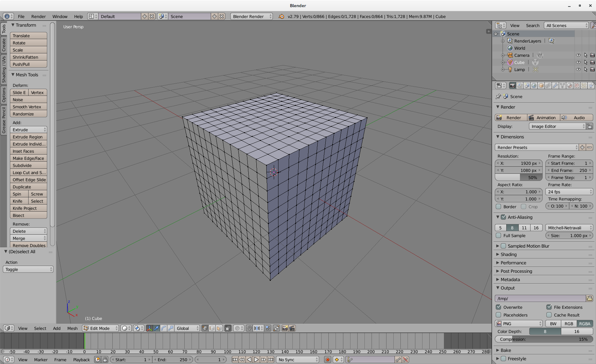The width and height of the screenshot is (596, 364).
Task: Enable the Border checkbox
Action: (499, 207)
